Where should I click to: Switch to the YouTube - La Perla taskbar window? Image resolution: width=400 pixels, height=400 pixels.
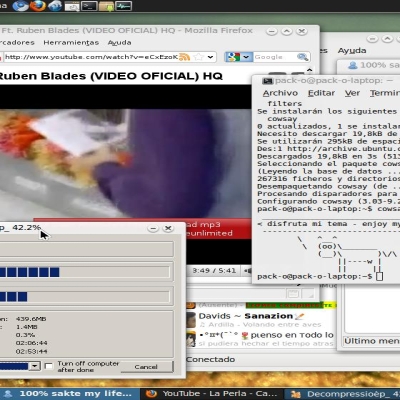point(212,394)
